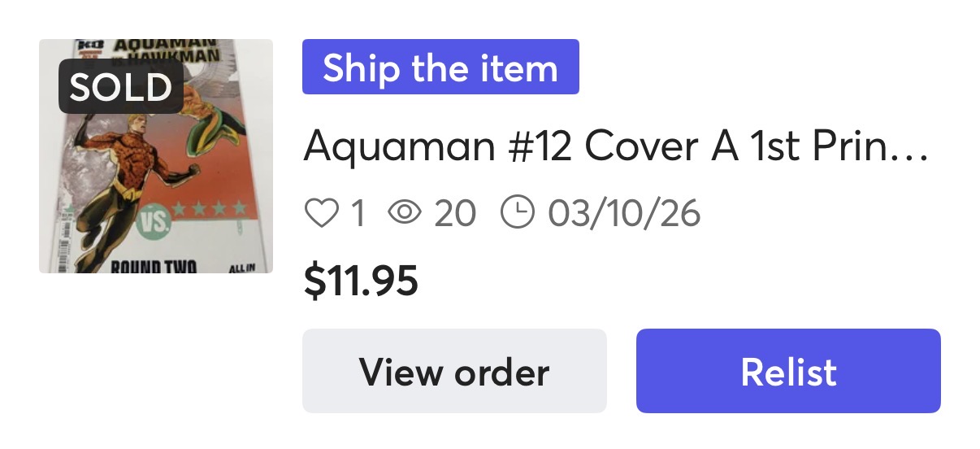Open the Aquaman #12 Cover A listing title

pos(615,147)
